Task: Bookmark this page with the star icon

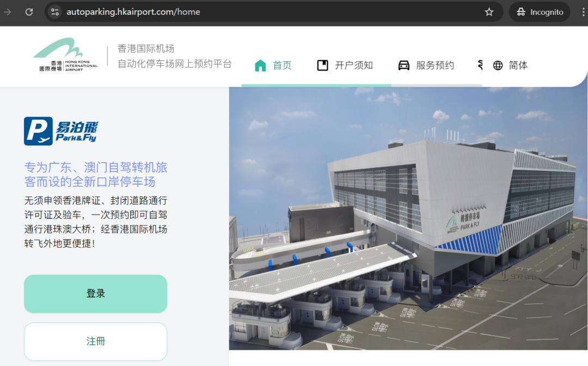Action: 489,12
